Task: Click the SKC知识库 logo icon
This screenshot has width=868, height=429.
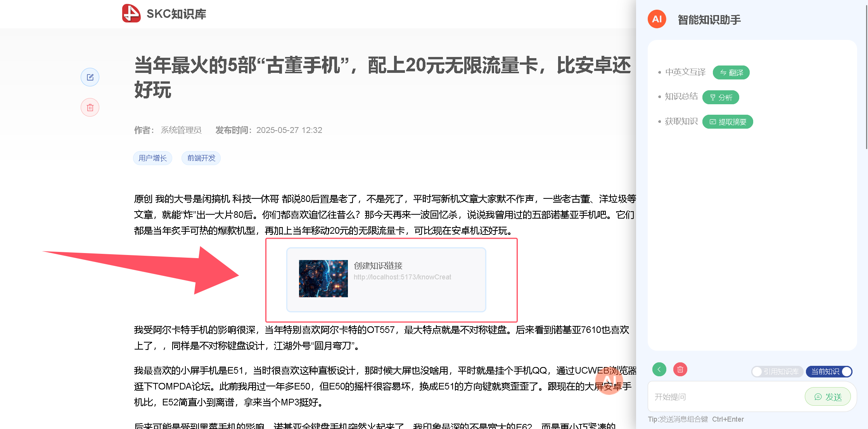Action: tap(131, 13)
